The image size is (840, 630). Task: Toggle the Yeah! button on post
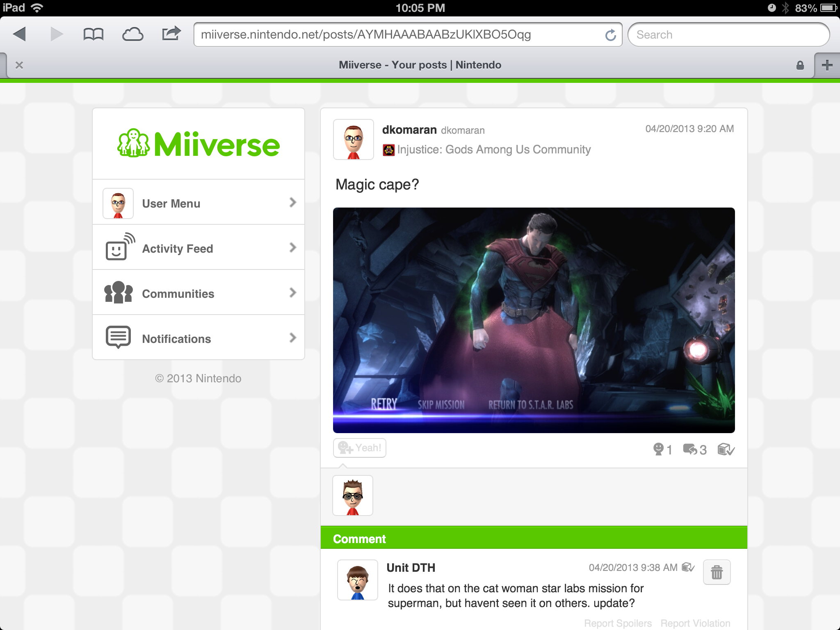pos(360,448)
